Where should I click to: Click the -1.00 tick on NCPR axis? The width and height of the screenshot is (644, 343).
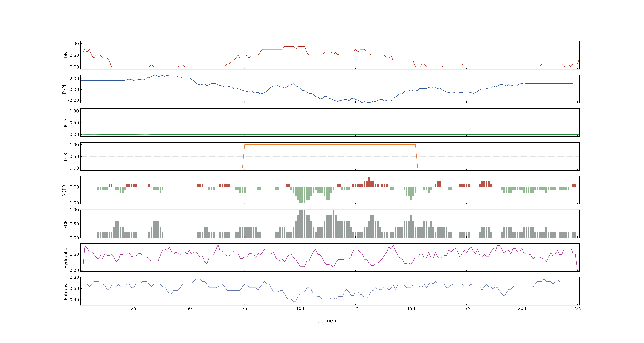click(x=73, y=203)
